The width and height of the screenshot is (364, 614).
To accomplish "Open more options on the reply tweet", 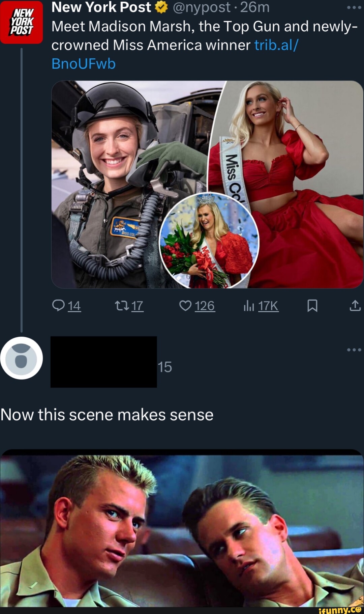I will click(354, 350).
